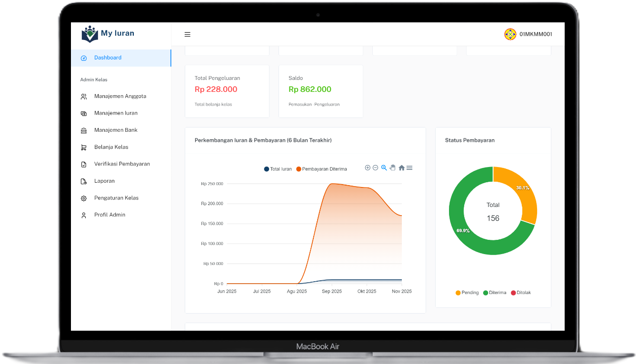The image size is (638, 364).
Task: Open the chart hamburger export menu
Action: pos(409,168)
